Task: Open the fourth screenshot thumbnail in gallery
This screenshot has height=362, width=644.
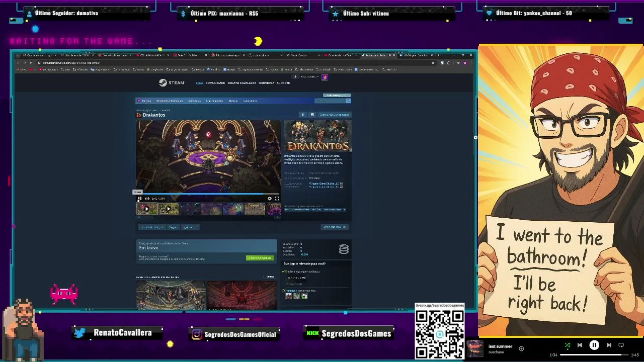Action: click(x=212, y=209)
